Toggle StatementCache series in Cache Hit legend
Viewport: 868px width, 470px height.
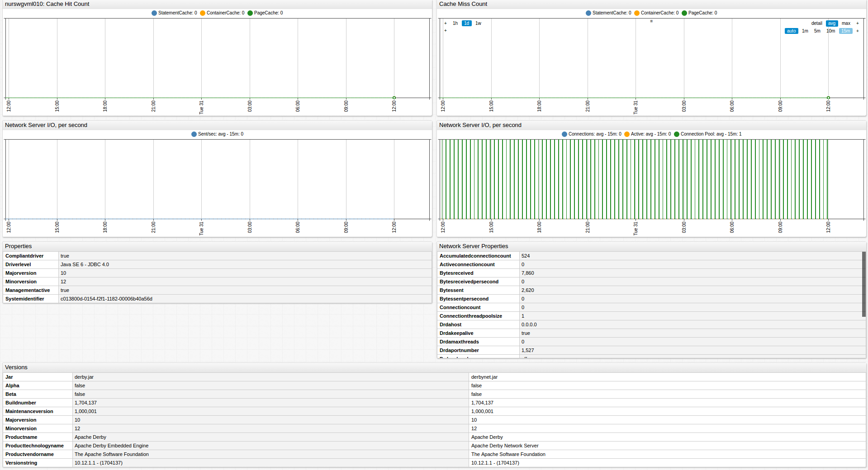click(x=174, y=13)
